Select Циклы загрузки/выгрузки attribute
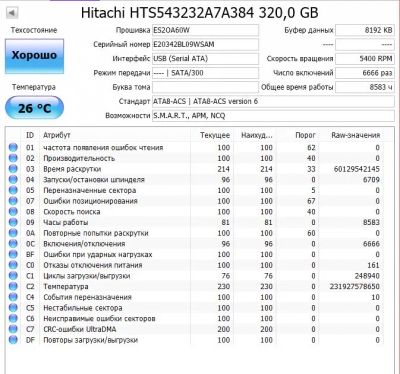400x374 pixels. point(87,276)
